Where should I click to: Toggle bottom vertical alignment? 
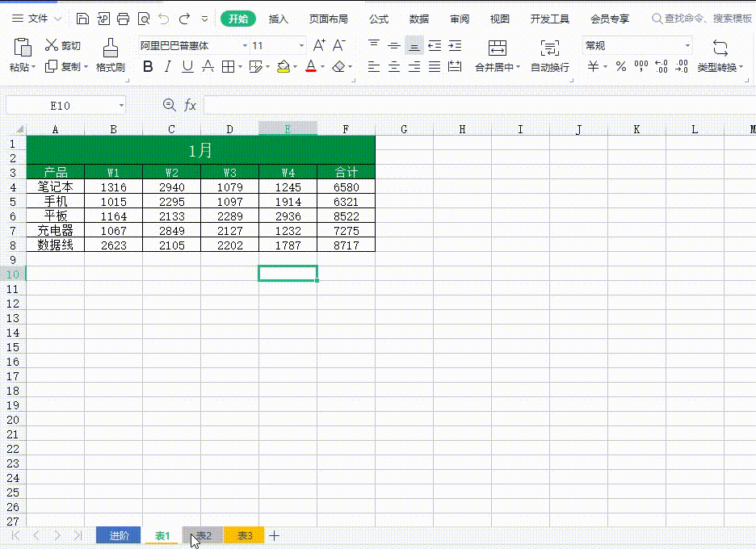point(414,46)
